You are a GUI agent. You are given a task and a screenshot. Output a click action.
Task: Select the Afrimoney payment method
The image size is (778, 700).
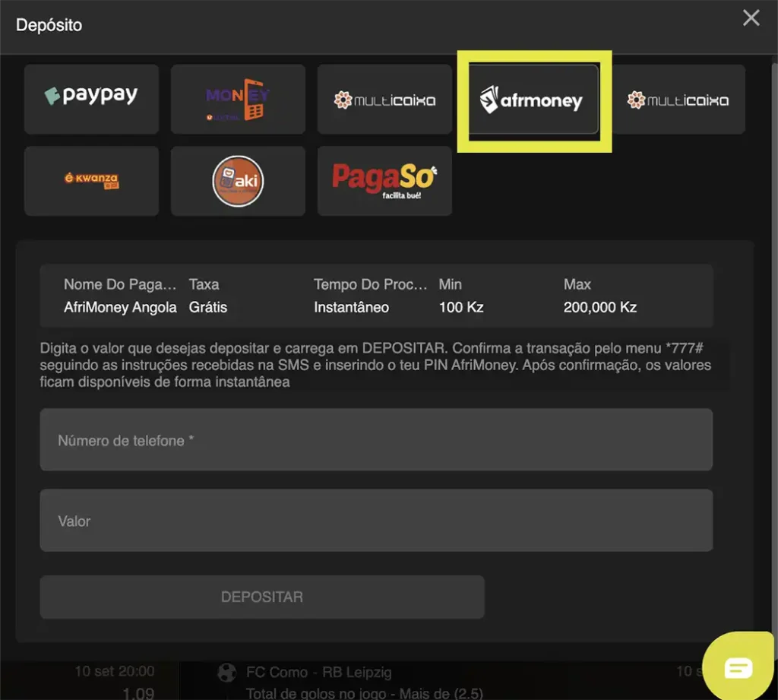point(534,100)
